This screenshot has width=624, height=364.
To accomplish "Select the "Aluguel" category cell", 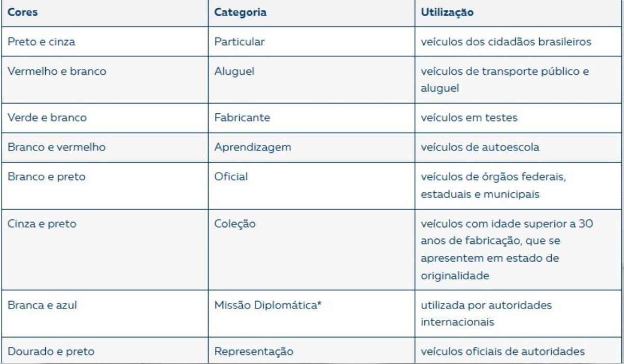I will (235, 72).
